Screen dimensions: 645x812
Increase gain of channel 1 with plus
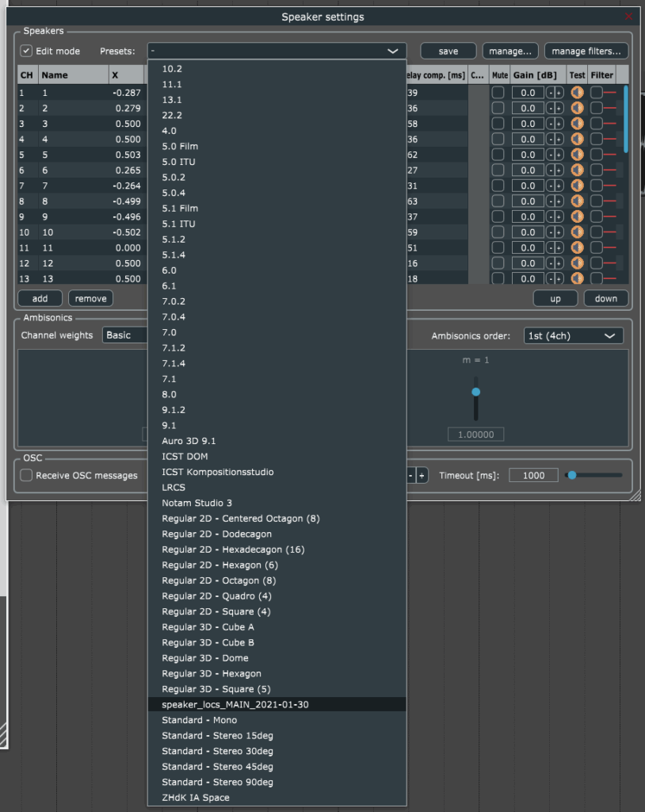click(559, 93)
